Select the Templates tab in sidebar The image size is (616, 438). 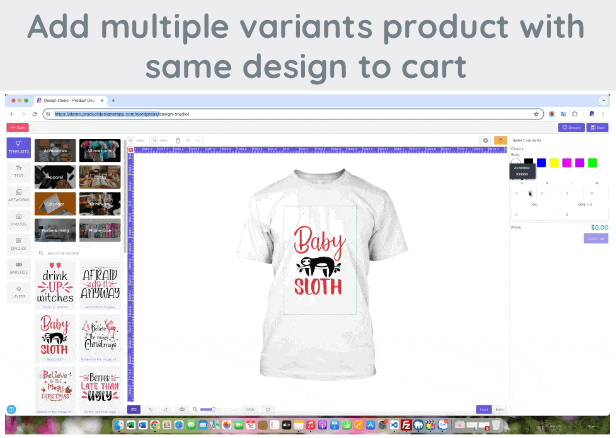pyautogui.click(x=18, y=148)
